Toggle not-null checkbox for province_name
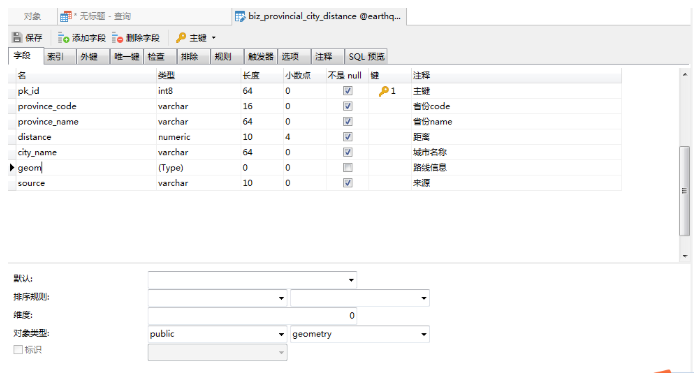 (x=348, y=121)
